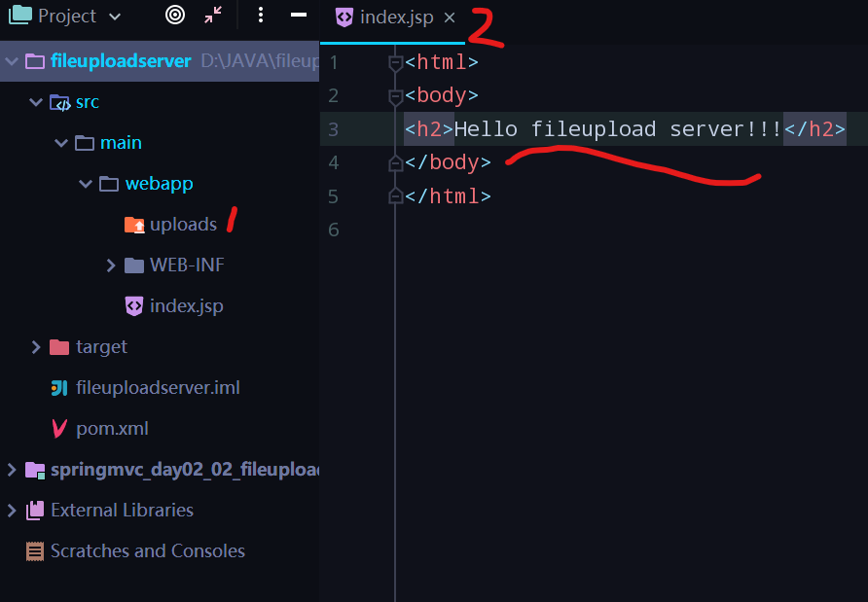Click index.jsp file icon in project tree
The height and width of the screenshot is (602, 868).
(x=134, y=306)
